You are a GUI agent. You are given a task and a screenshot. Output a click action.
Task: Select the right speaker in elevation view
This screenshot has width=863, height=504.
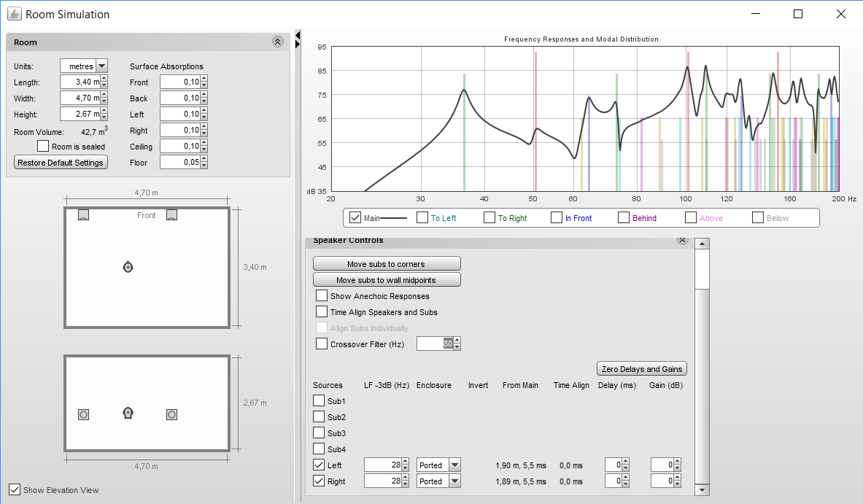pos(171,414)
